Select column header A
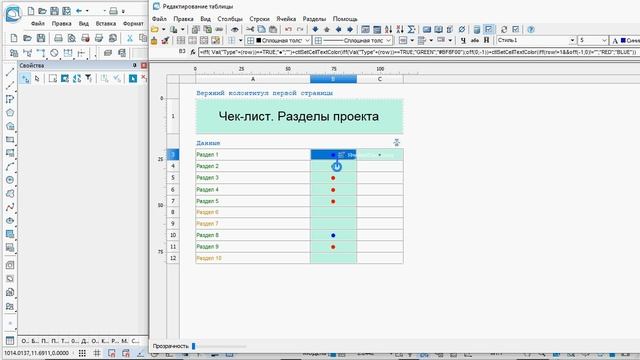This screenshot has height=360, width=640. tap(253, 79)
